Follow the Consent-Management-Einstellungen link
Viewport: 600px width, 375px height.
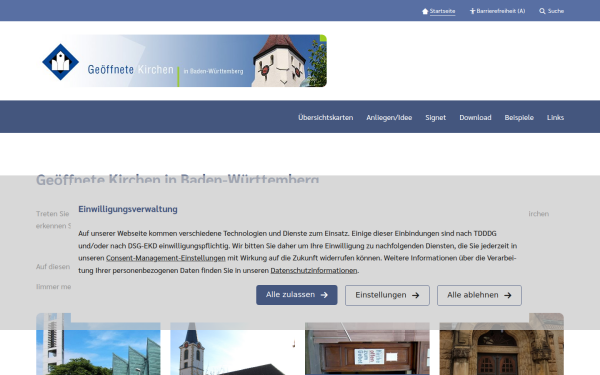(x=166, y=258)
